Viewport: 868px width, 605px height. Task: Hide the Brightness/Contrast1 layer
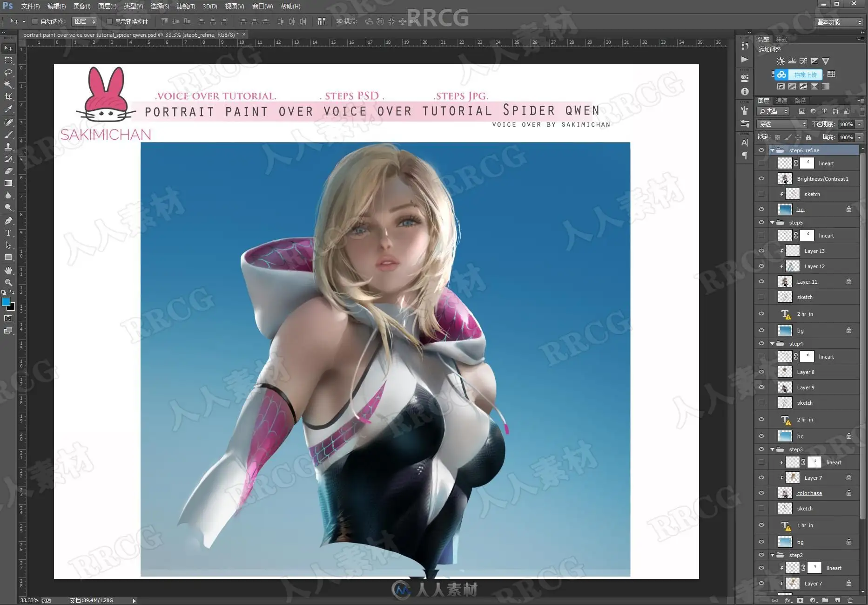pos(761,179)
